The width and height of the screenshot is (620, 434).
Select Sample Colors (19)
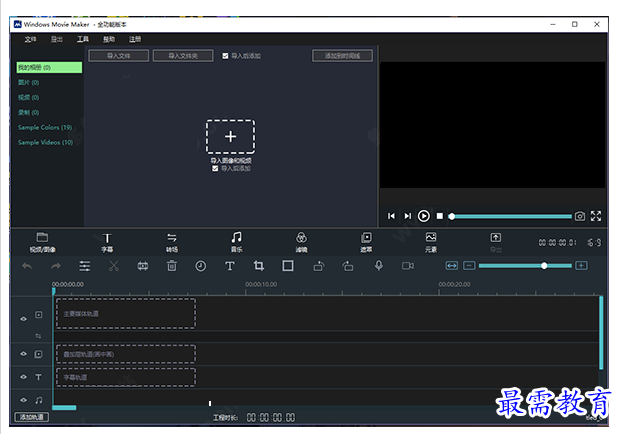[x=45, y=128]
